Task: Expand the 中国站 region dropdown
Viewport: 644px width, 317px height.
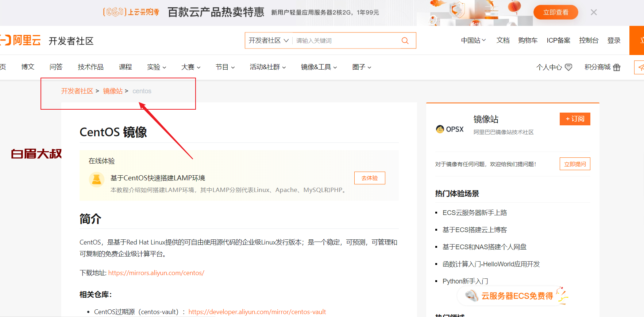Action: 473,40
